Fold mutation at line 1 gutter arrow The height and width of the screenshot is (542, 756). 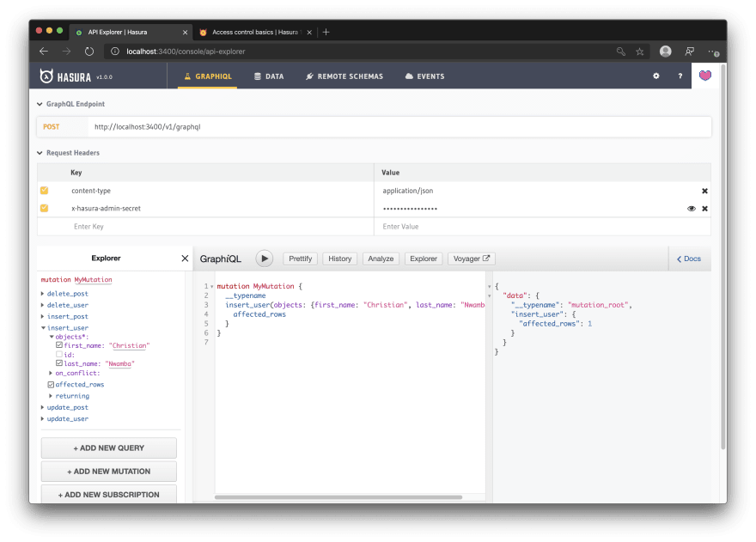211,286
